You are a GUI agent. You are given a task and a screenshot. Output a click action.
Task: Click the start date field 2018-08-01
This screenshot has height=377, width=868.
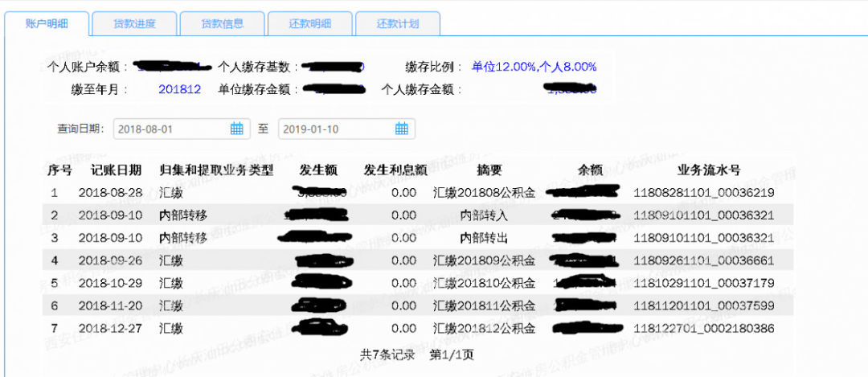point(182,129)
